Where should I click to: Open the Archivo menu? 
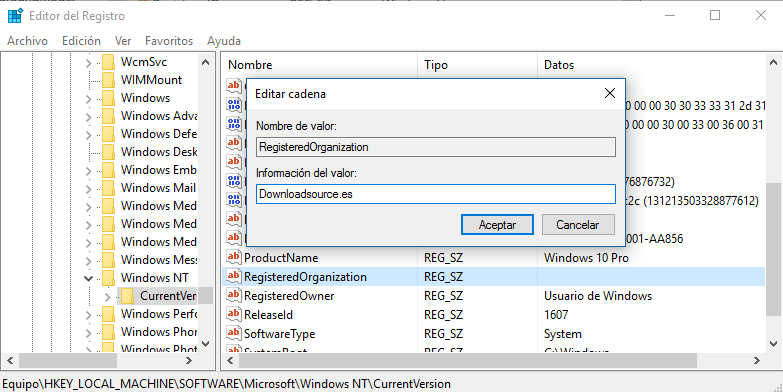[27, 41]
